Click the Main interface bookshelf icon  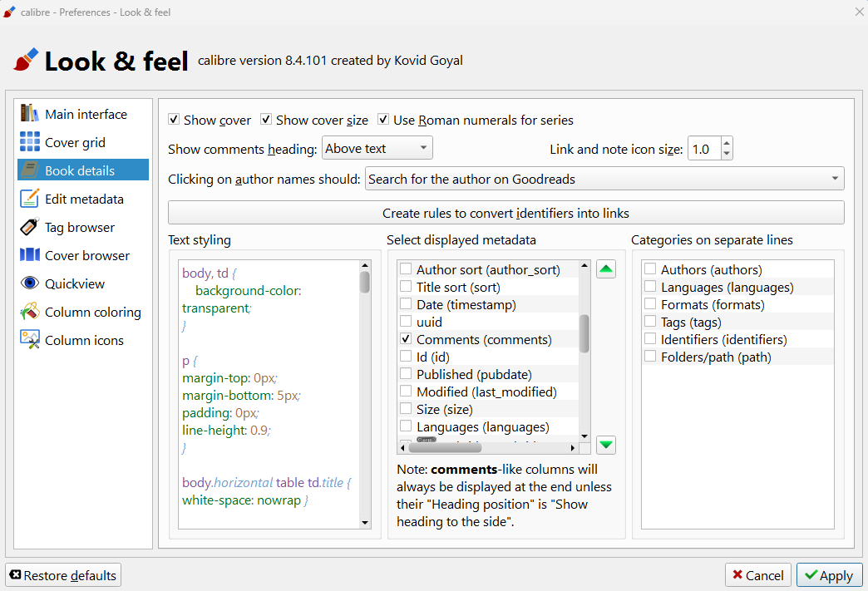tap(30, 114)
